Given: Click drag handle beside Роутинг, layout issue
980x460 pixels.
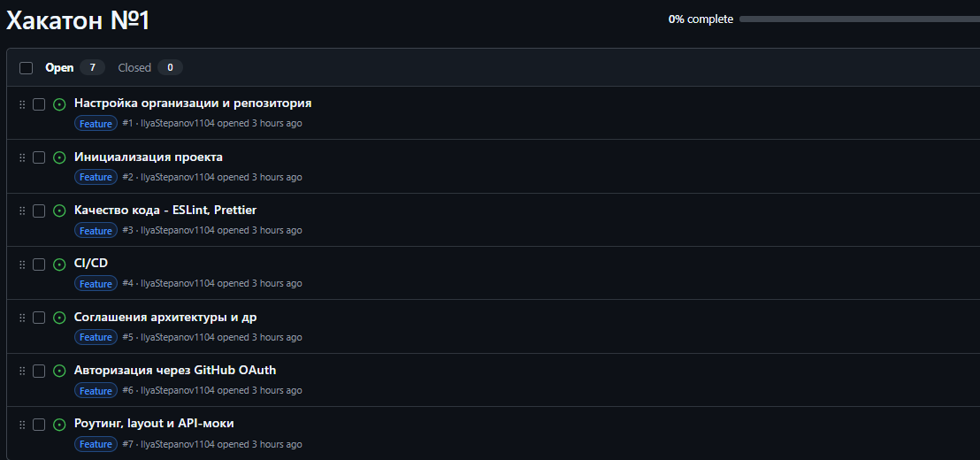Looking at the screenshot, I should coord(22,425).
